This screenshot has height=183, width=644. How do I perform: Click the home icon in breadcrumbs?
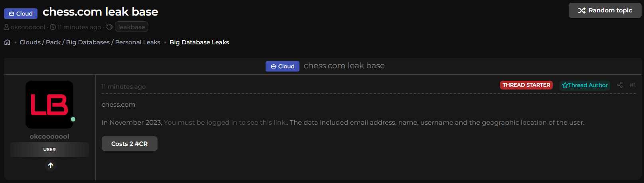click(x=7, y=42)
